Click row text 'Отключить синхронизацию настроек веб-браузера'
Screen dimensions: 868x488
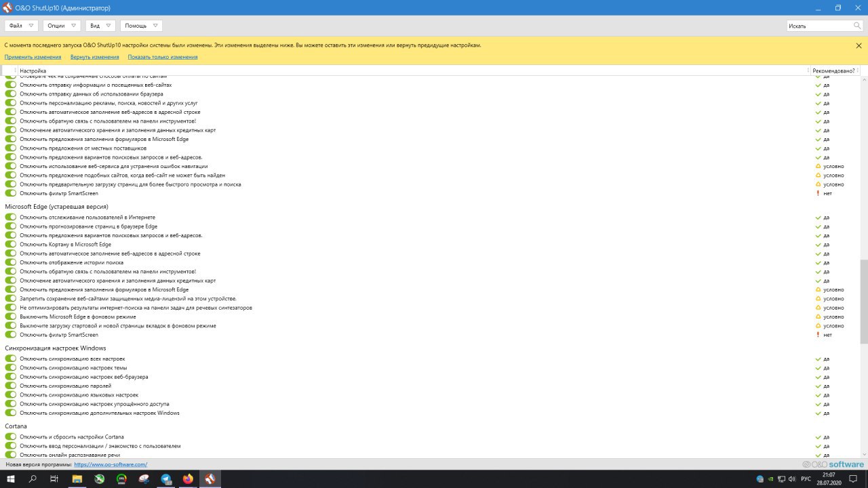[x=84, y=377]
